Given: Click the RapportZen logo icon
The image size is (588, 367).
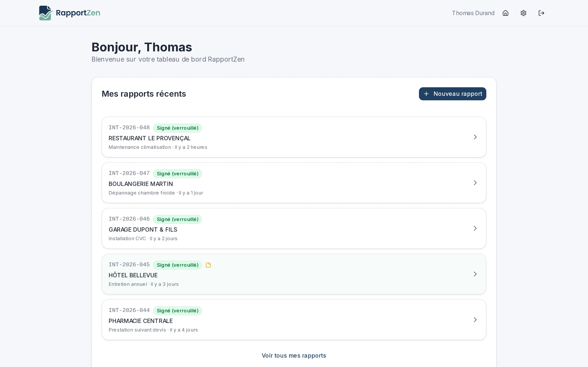Looking at the screenshot, I should (46, 13).
